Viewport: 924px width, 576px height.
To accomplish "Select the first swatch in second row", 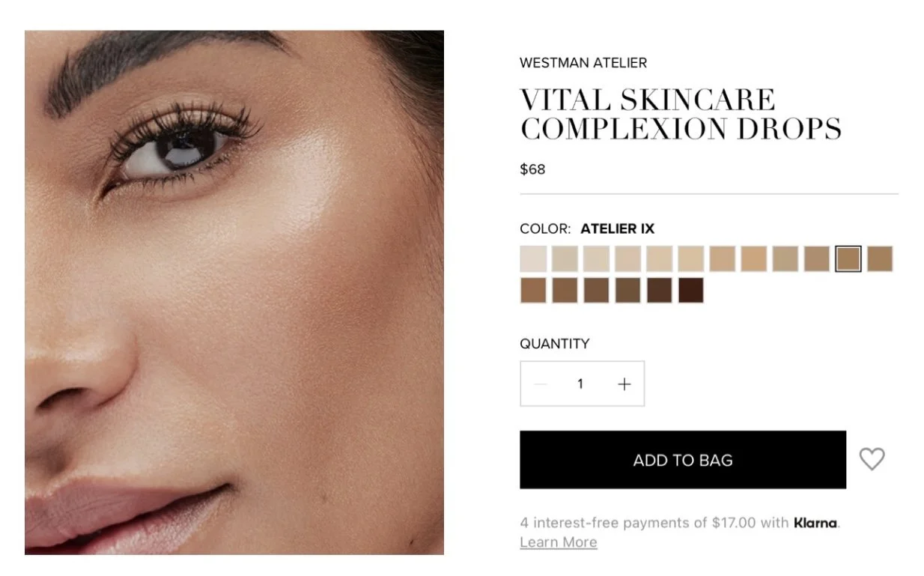I will [533, 291].
